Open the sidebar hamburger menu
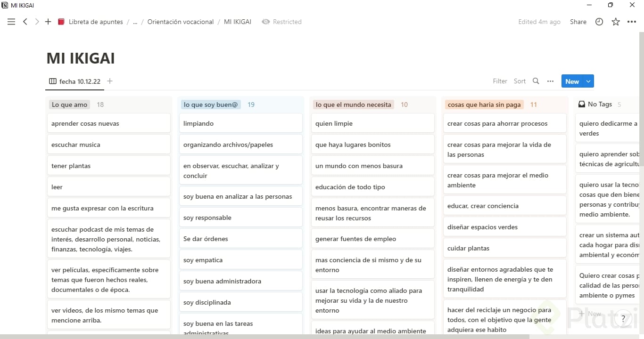The image size is (644, 339). pos(11,22)
